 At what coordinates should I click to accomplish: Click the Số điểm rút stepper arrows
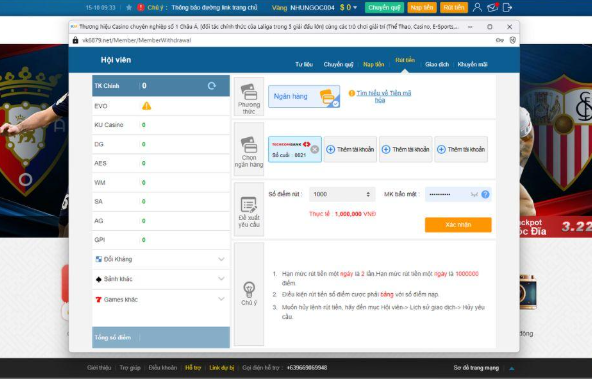(x=368, y=194)
